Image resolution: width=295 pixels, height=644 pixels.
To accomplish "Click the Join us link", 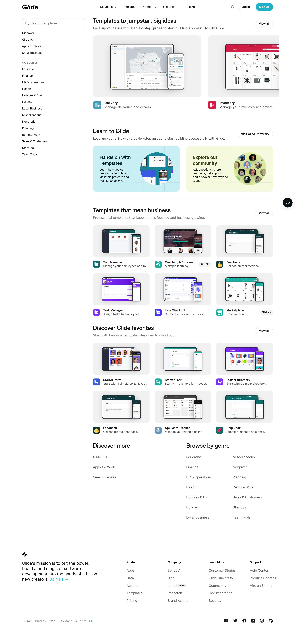I will pos(59,579).
